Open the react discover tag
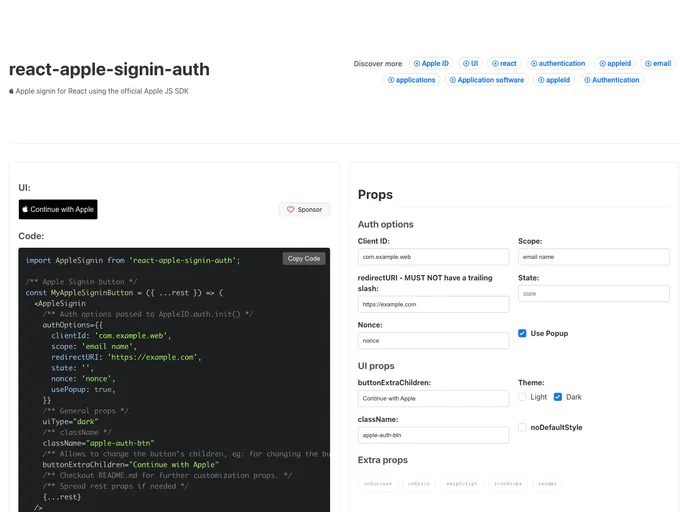This screenshot has width=688, height=512. 504,64
